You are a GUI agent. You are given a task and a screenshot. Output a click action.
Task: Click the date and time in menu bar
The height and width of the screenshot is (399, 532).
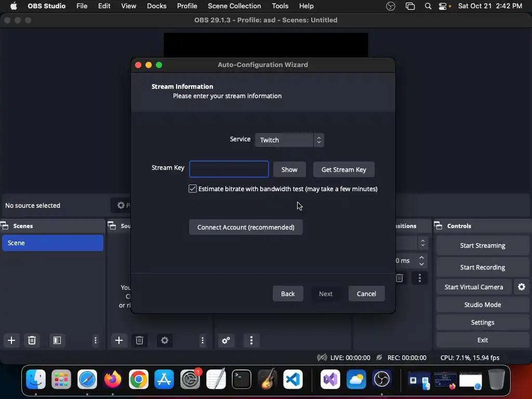[x=490, y=6]
